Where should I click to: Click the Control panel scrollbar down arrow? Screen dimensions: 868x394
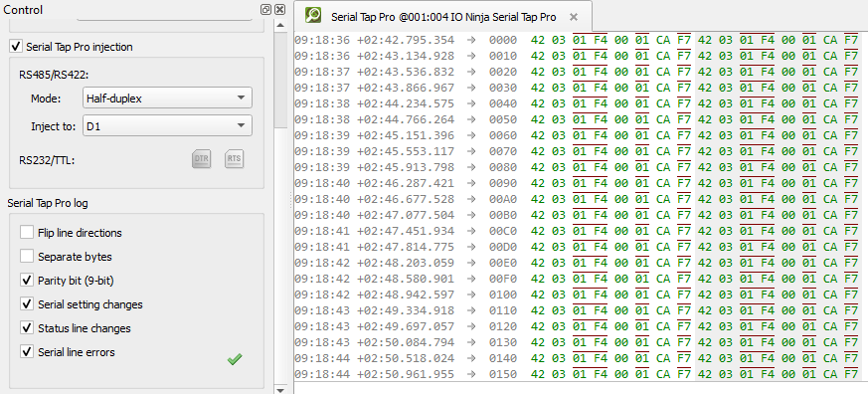click(x=280, y=390)
